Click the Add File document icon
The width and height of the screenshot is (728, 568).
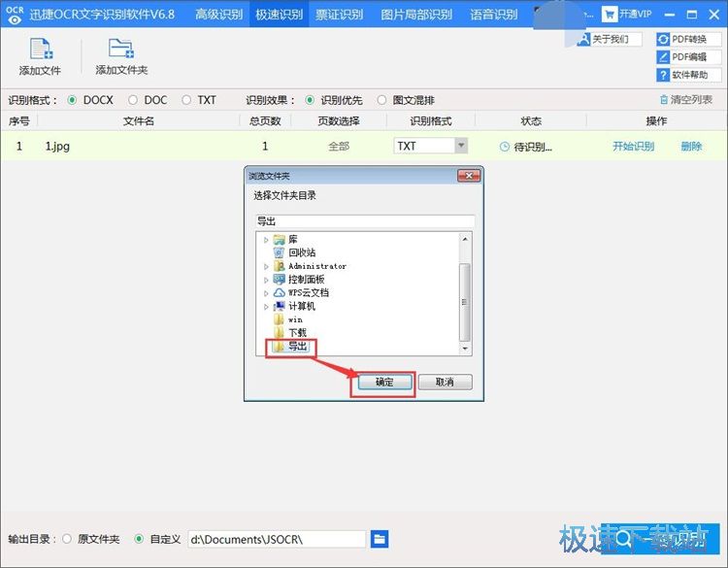pos(41,49)
